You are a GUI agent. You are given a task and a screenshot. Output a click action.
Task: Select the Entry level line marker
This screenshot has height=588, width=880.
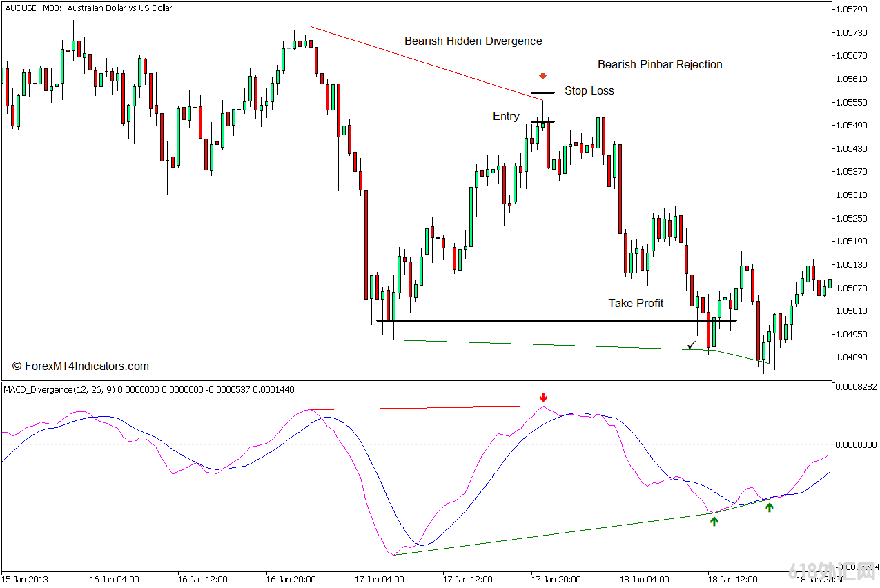click(x=542, y=121)
